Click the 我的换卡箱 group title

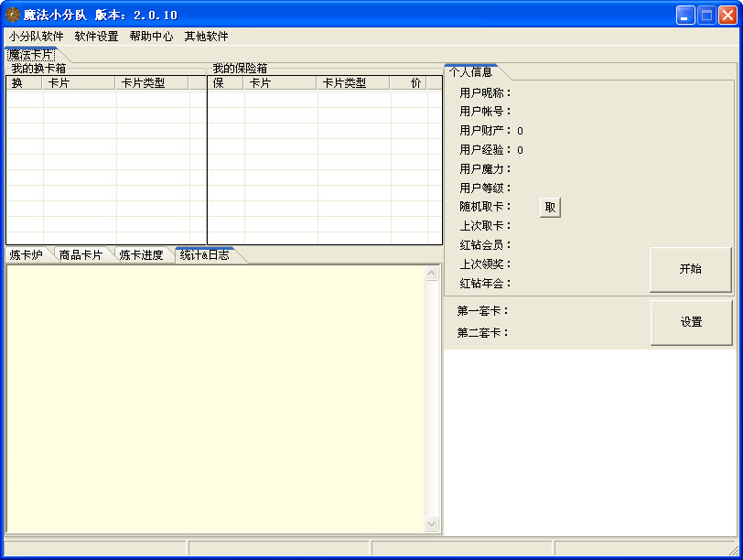click(38, 69)
